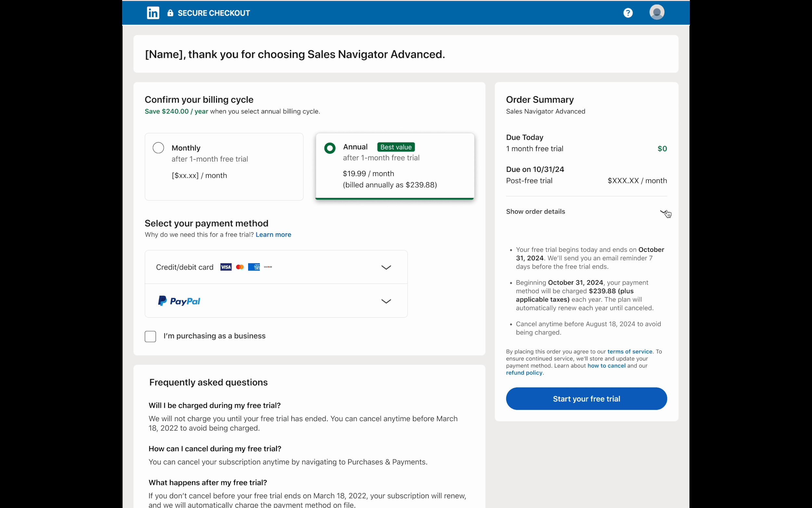Click the thank you for choosing heading

point(295,54)
